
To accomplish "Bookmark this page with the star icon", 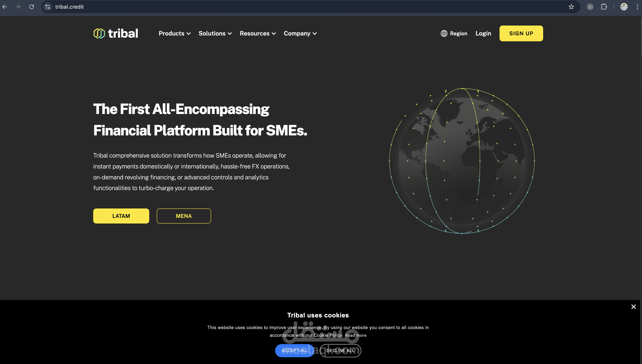I will [571, 7].
